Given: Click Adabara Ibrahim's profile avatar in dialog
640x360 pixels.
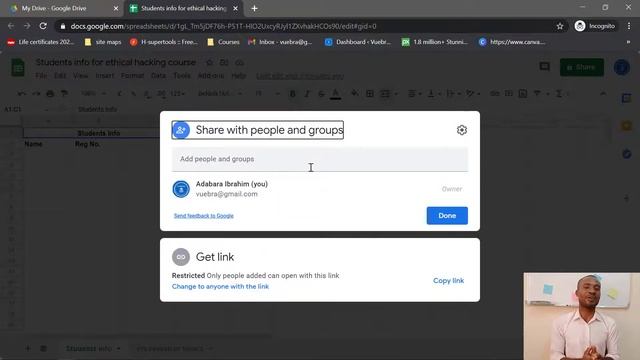Looking at the screenshot, I should click(181, 189).
